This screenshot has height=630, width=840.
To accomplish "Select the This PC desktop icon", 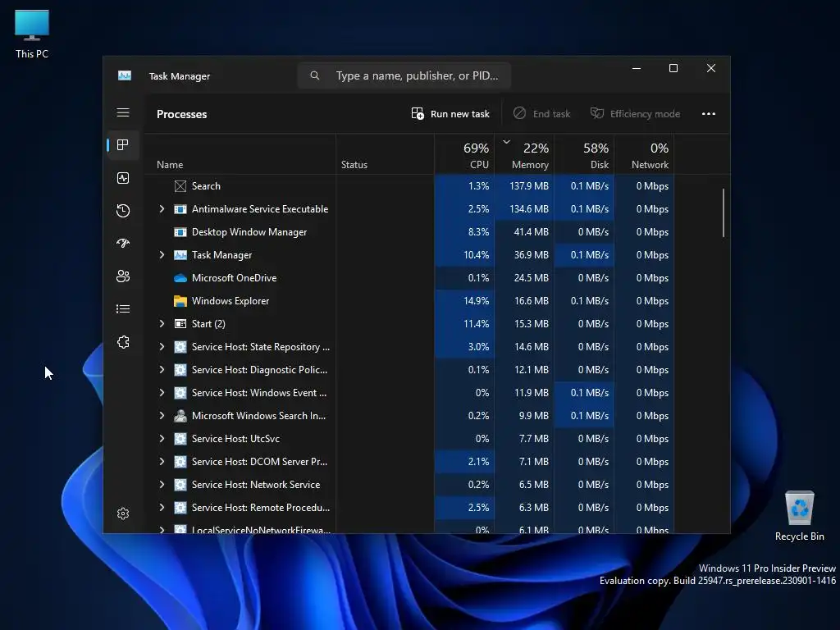I will tap(32, 34).
